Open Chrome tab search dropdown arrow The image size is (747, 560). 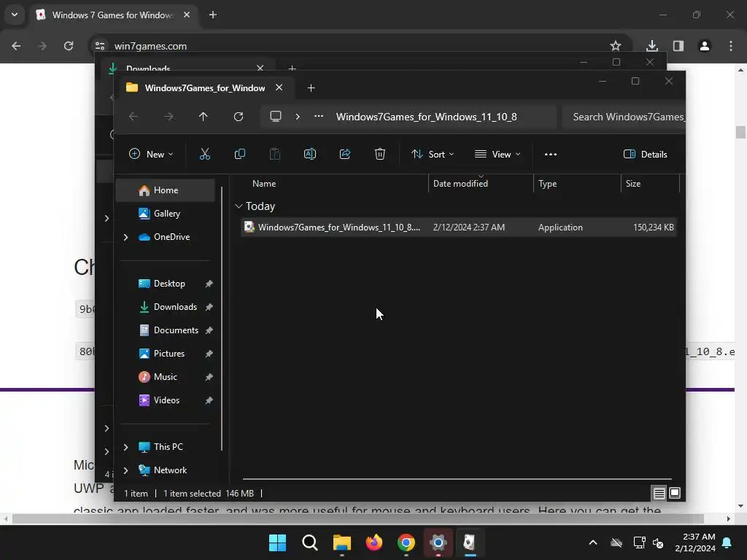click(15, 15)
